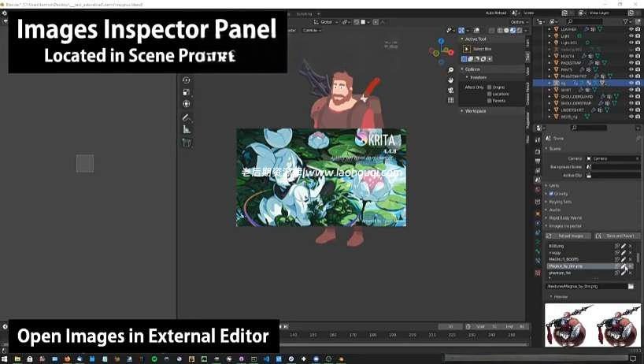Select the Transform tool in viewport toolbar

pyautogui.click(x=186, y=104)
